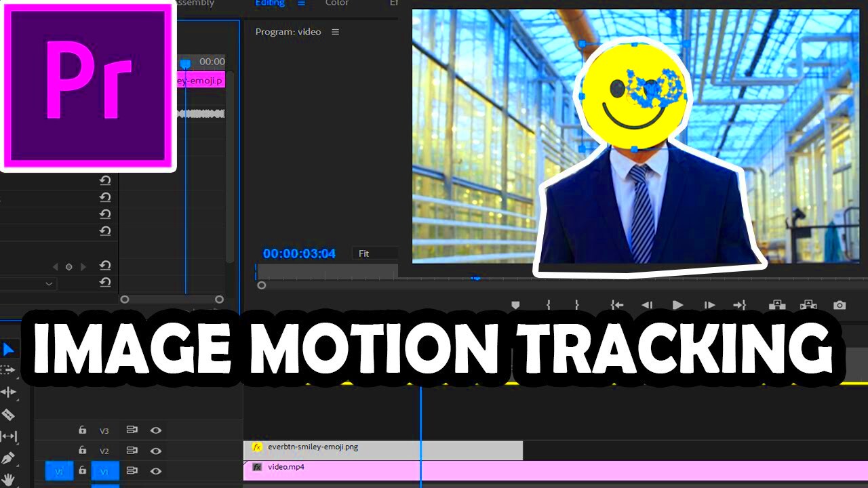Select the Hand tool
Viewport: 868px width, 488px height.
tap(8, 479)
